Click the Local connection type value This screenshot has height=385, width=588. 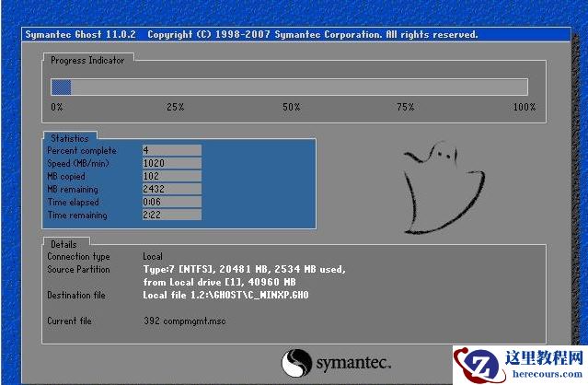(153, 257)
